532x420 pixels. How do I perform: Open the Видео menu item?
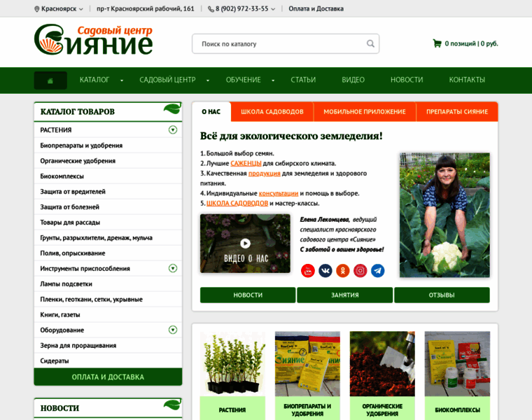click(353, 80)
